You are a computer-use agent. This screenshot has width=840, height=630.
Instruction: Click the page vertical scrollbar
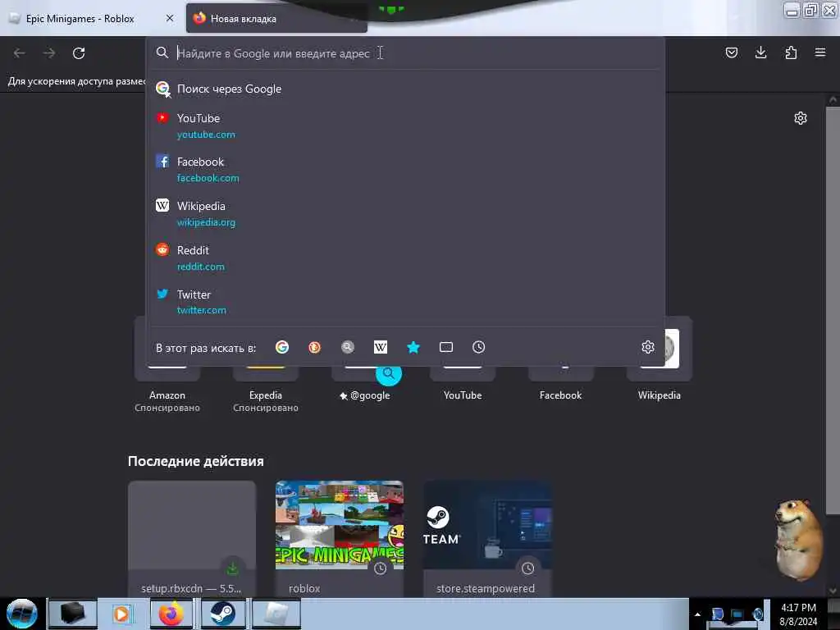(x=833, y=311)
